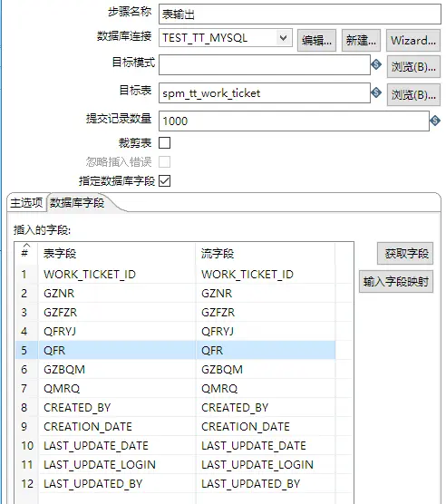Open the 数据库连接 dropdown arrow
The width and height of the screenshot is (446, 504).
pyautogui.click(x=283, y=38)
